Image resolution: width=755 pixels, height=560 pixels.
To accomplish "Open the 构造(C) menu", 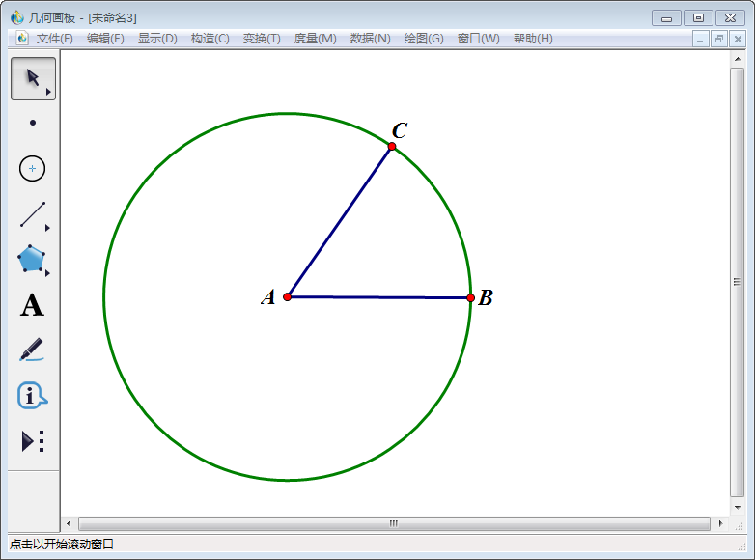I will [x=210, y=39].
